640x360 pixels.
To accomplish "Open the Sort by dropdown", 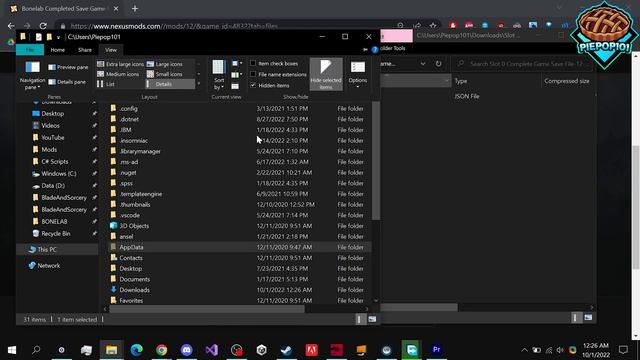I will (219, 75).
